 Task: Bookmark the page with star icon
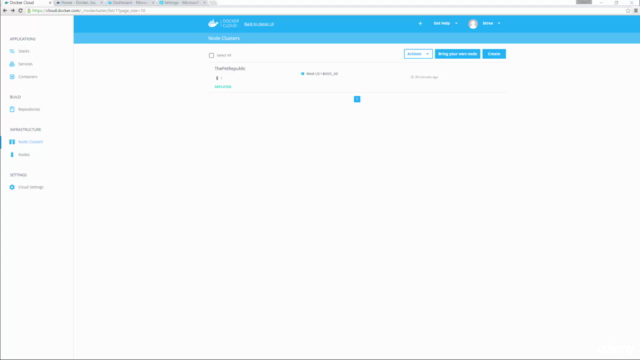(x=628, y=11)
